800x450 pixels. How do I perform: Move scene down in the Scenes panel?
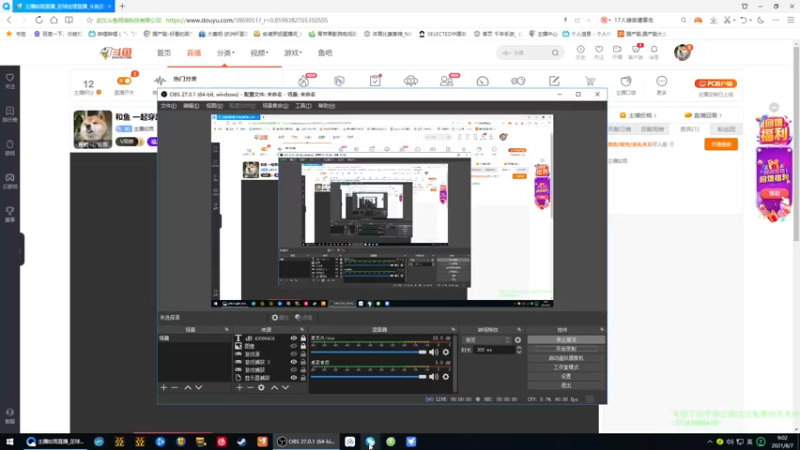pos(198,388)
